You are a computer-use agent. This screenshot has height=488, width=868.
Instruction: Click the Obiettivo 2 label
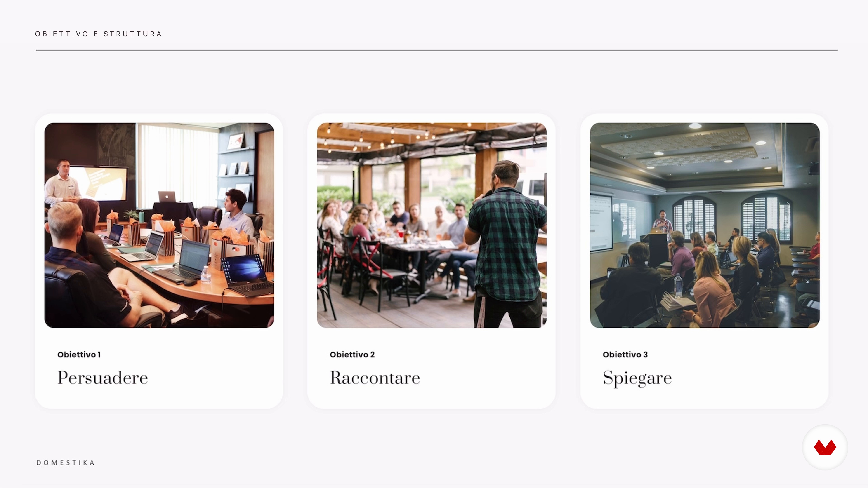352,354
